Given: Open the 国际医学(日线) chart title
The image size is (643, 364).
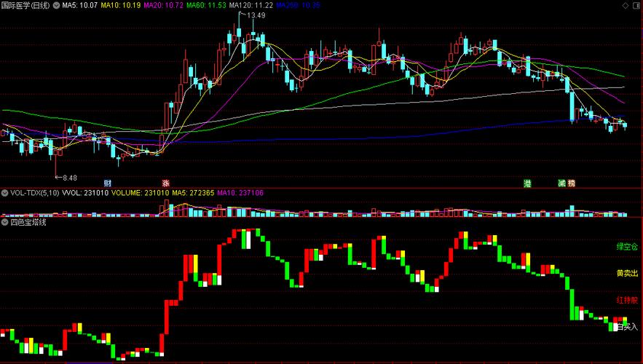Looking at the screenshot, I should 27,5.
